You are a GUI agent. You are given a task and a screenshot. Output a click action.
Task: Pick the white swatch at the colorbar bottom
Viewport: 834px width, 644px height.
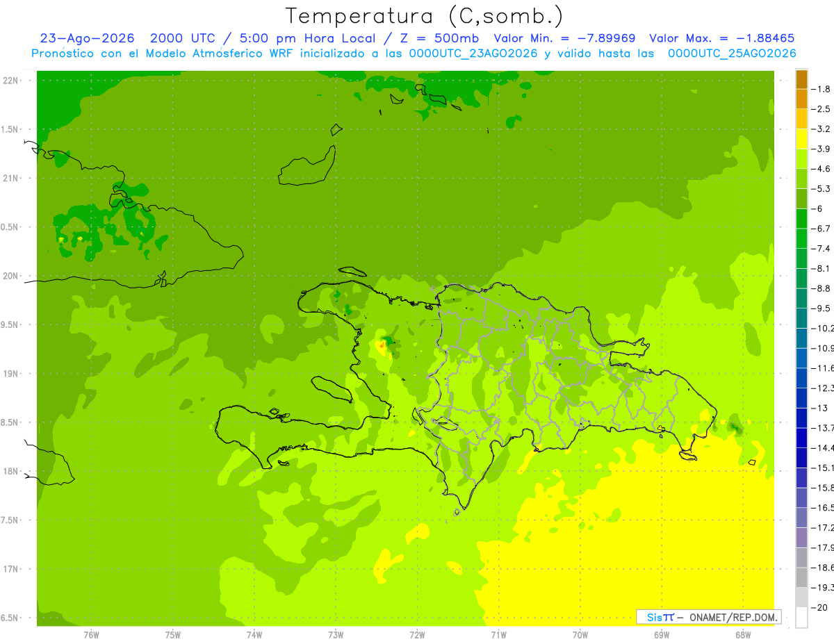(x=801, y=617)
